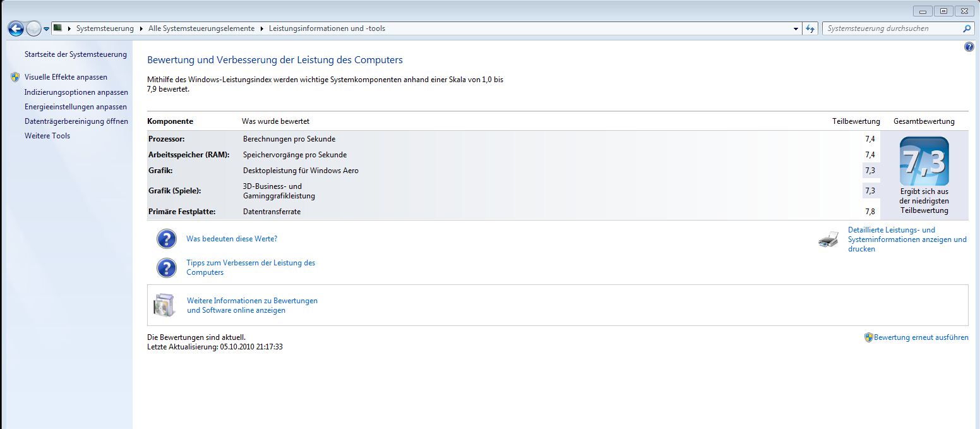This screenshot has width=980, height=429.
Task: Open recent pages dropdown next to forward button
Action: click(x=47, y=28)
